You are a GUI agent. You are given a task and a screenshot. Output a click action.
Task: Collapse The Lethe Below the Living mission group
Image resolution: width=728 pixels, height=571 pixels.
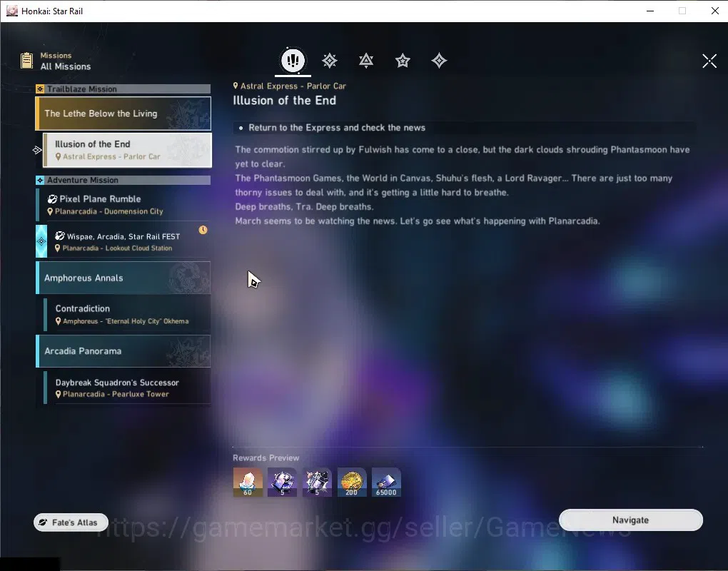click(123, 113)
